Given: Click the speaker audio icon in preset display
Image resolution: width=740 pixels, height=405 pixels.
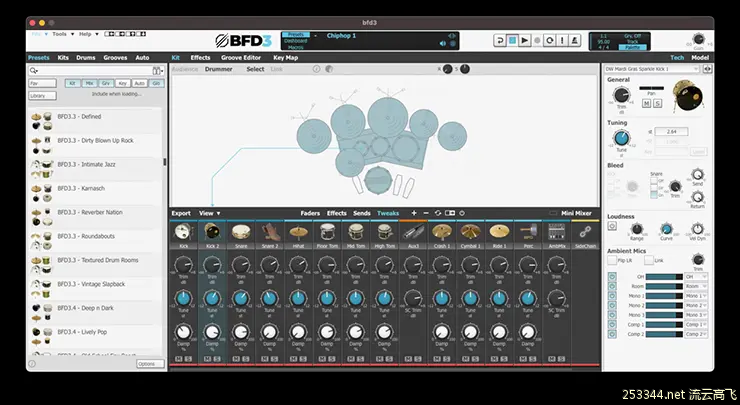Looking at the screenshot, I should pyautogui.click(x=443, y=43).
